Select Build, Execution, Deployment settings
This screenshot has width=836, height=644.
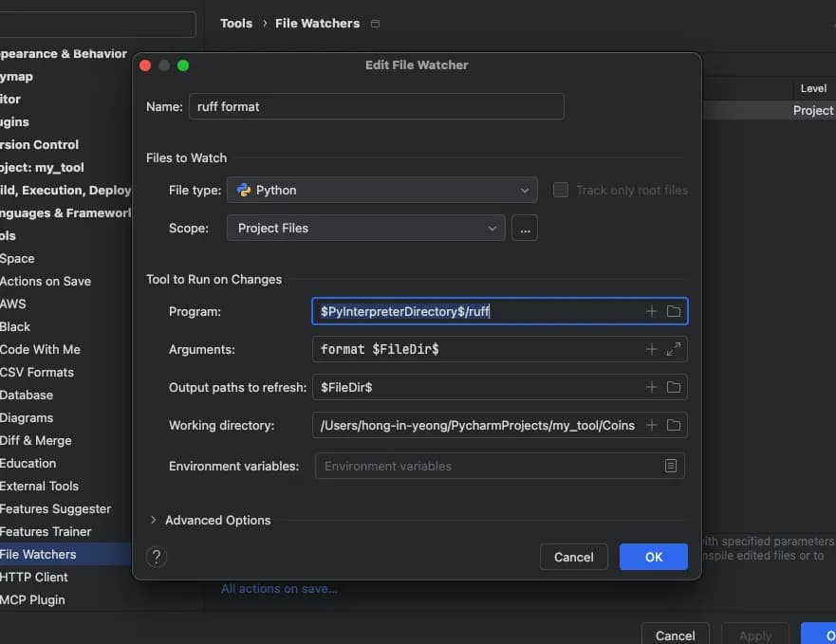tap(65, 191)
